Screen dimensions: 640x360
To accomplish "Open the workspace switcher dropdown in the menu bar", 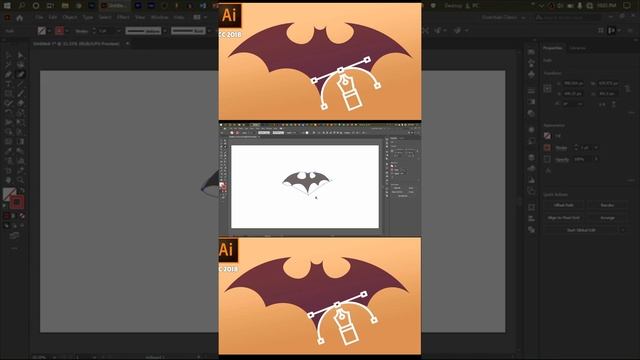I will 504,18.
